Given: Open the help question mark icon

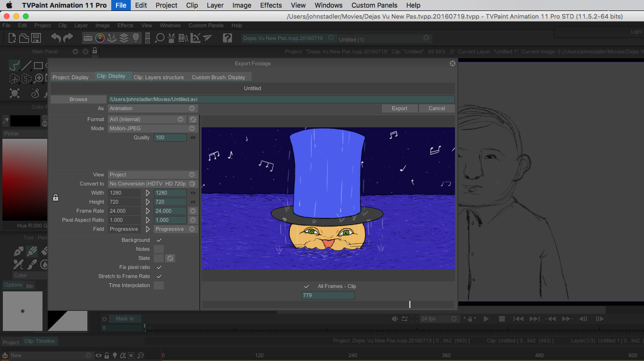Looking at the screenshot, I should click(x=228, y=38).
